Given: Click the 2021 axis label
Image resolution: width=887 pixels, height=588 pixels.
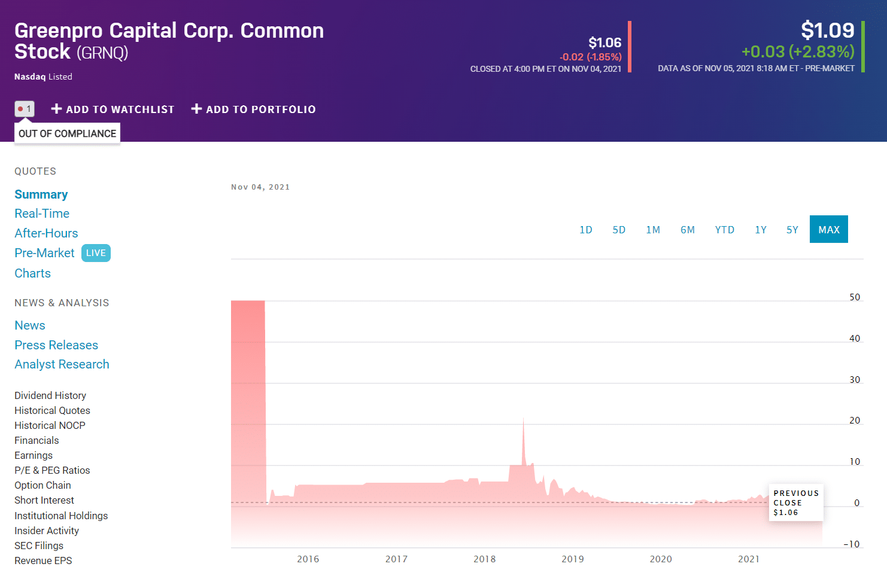Looking at the screenshot, I should tap(749, 559).
